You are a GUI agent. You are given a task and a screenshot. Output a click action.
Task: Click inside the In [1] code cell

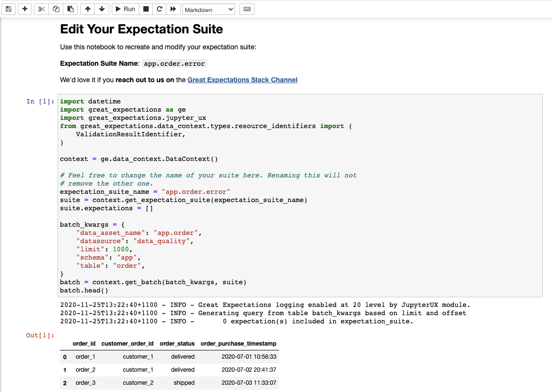[300, 195]
